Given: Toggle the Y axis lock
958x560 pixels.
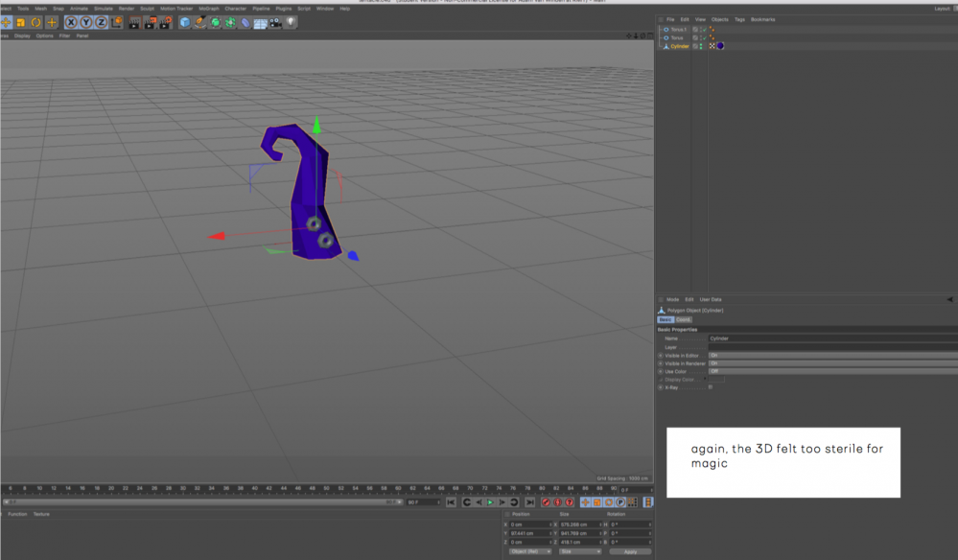Looking at the screenshot, I should coord(86,23).
